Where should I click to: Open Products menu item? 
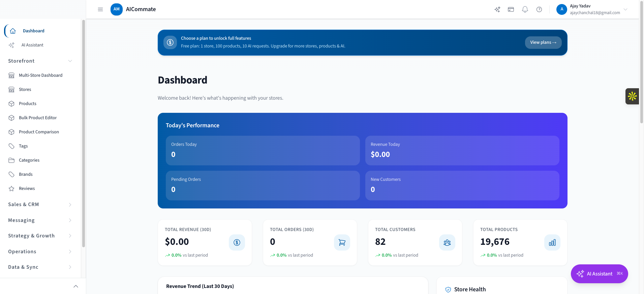coord(28,104)
